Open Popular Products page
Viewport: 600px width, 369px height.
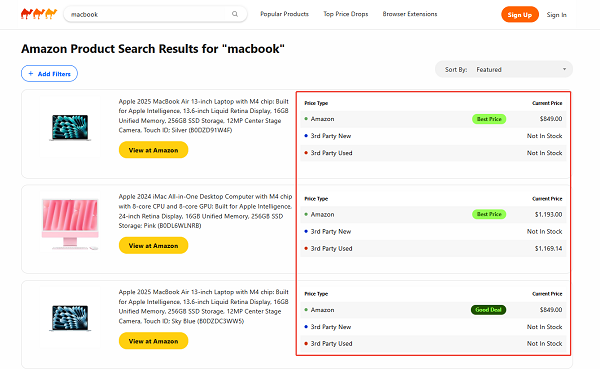pos(284,14)
